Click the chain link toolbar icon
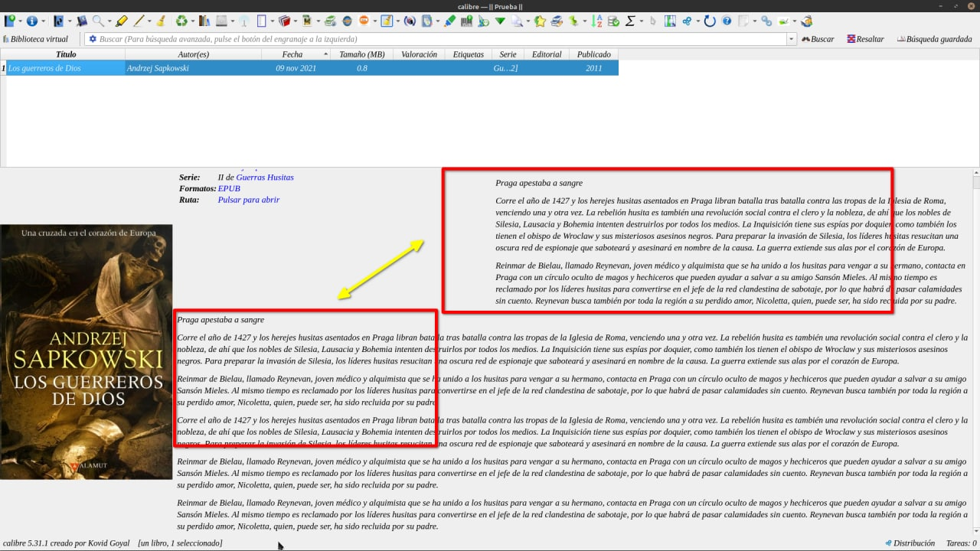This screenshot has width=980, height=551. pos(766,21)
